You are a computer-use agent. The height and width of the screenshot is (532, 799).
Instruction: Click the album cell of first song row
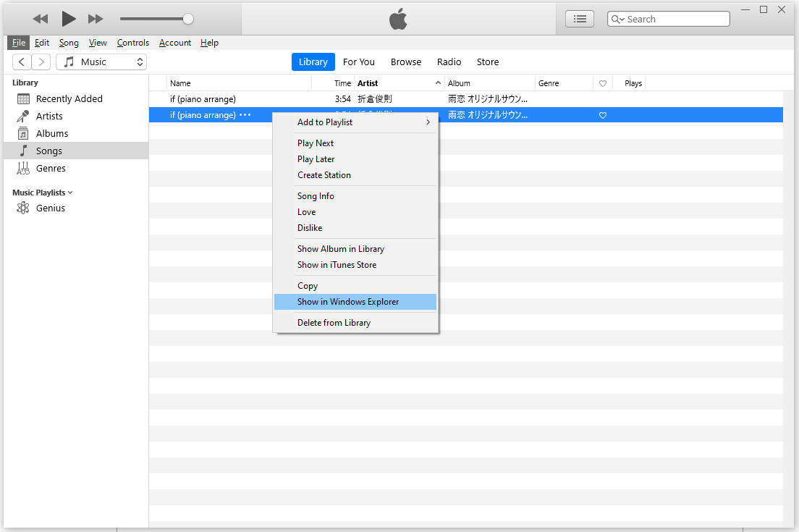coord(488,99)
